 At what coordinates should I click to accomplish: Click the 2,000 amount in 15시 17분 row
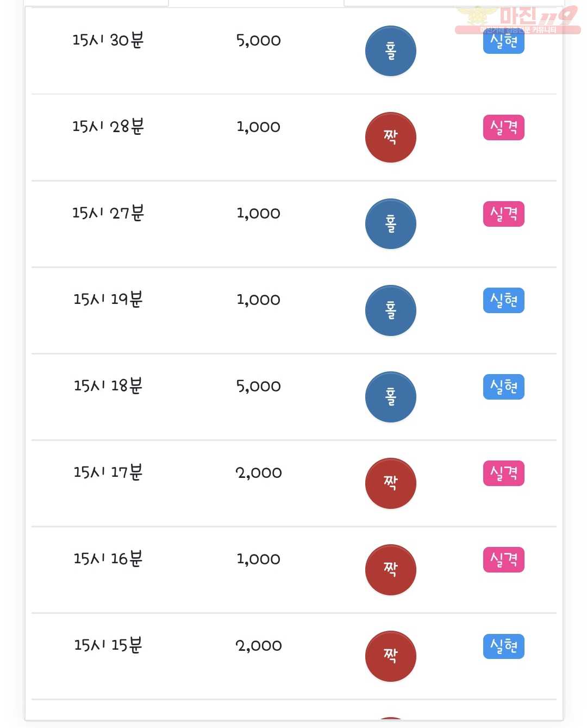[259, 473]
